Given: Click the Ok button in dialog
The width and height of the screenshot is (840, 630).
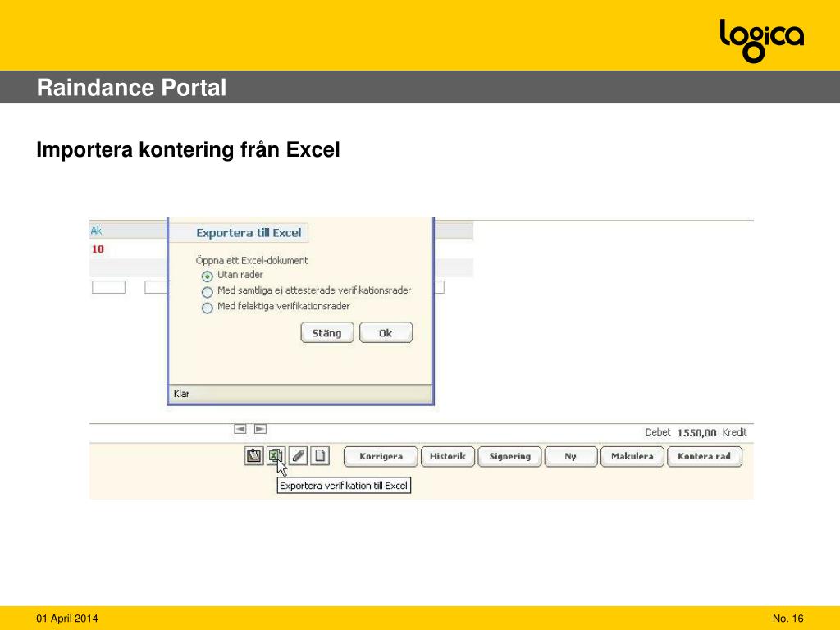Looking at the screenshot, I should pos(386,333).
